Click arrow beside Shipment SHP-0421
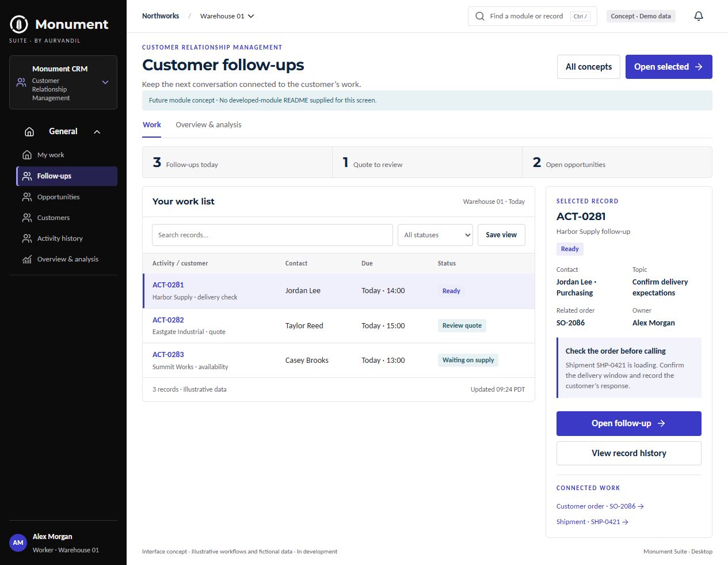The height and width of the screenshot is (565, 728). pyautogui.click(x=626, y=522)
